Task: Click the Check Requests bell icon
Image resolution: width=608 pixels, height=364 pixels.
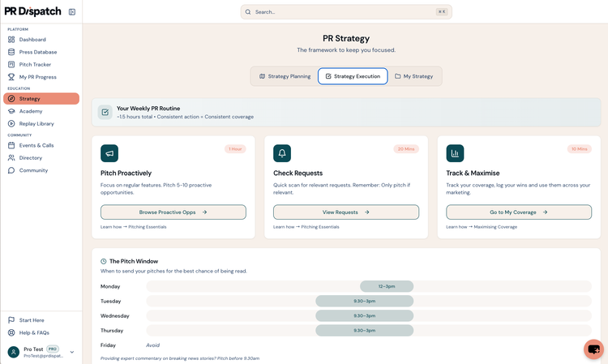Action: pyautogui.click(x=282, y=153)
